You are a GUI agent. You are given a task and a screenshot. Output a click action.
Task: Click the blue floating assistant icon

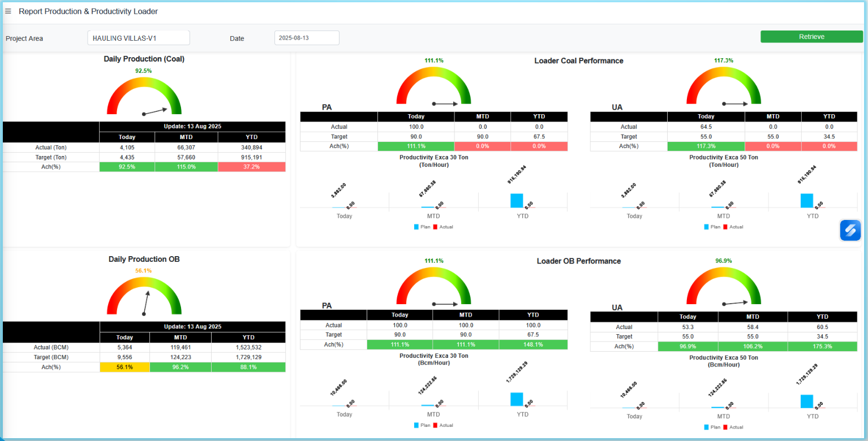(850, 230)
